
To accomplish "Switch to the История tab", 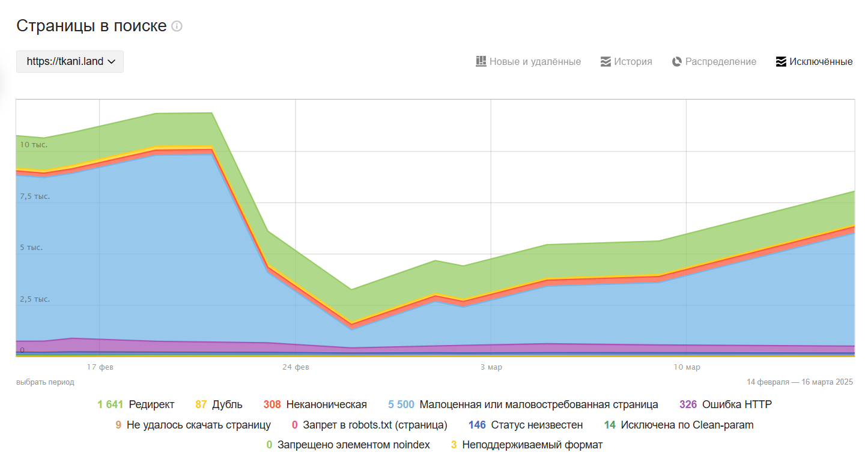I will [x=633, y=61].
